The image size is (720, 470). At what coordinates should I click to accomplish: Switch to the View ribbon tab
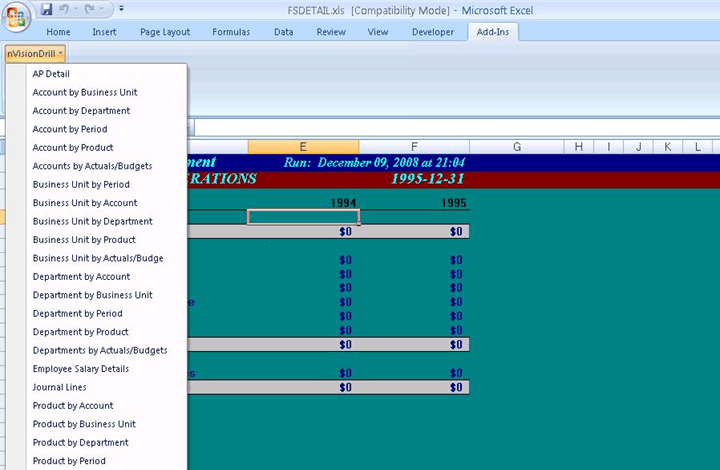click(377, 32)
